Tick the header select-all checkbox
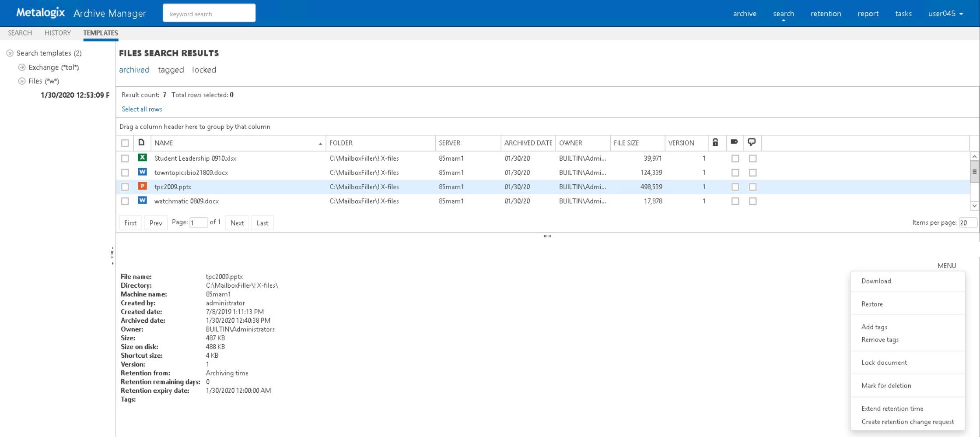 (125, 143)
